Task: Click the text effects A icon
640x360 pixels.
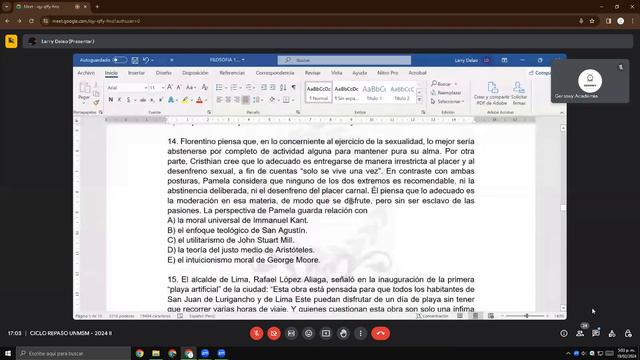Action: tap(171, 100)
